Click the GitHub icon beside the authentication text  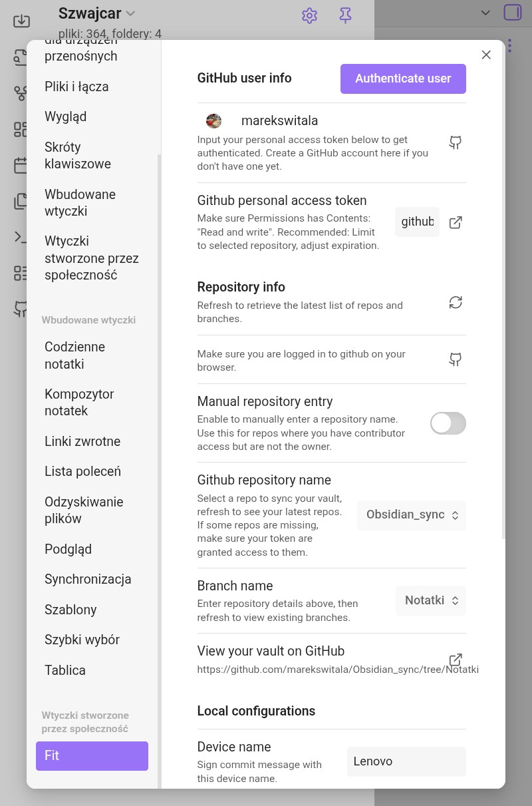coord(456,142)
